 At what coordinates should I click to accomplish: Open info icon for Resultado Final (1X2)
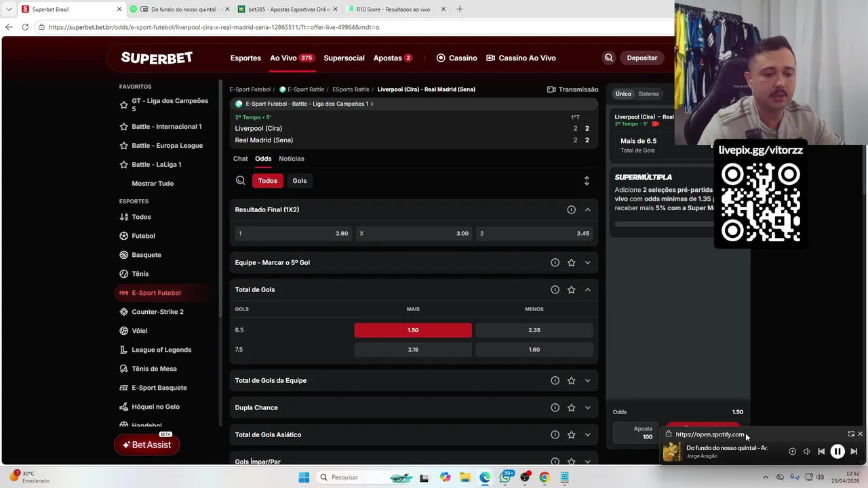coord(571,209)
